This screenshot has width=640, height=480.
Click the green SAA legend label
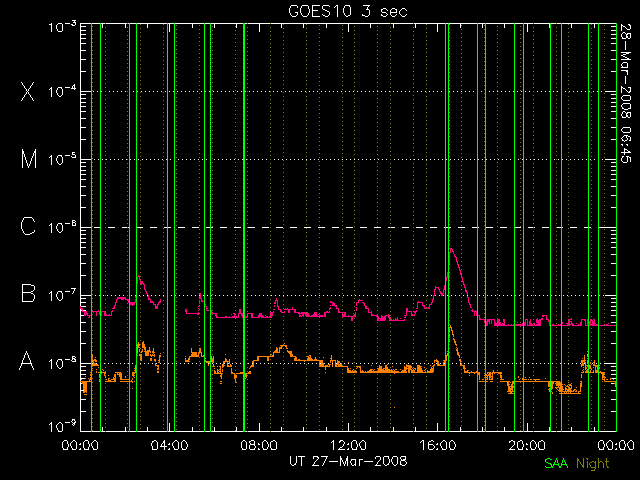(x=556, y=463)
